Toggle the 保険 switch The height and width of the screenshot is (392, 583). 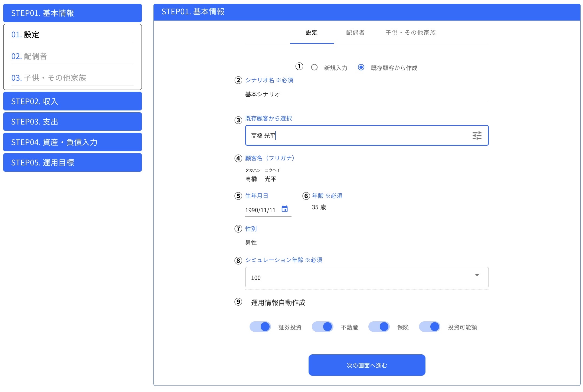click(379, 327)
